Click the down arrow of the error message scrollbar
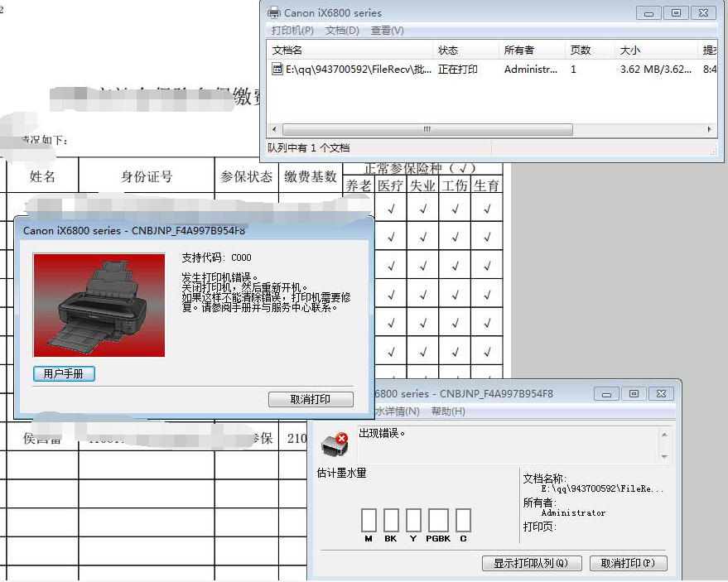728x582 pixels. click(x=664, y=457)
